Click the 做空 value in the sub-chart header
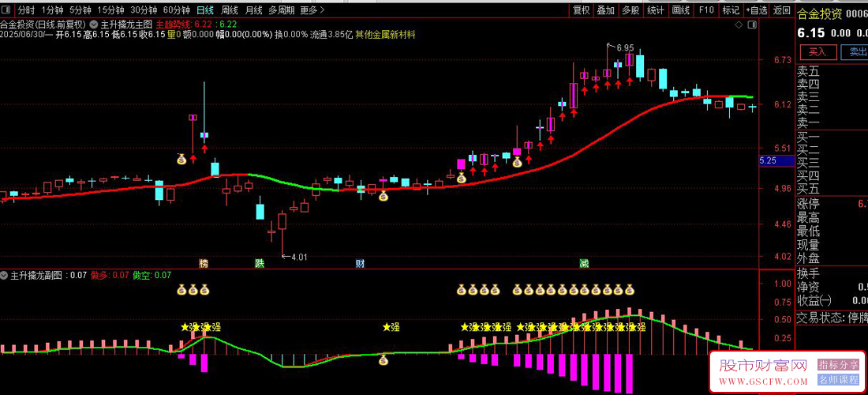Screen dimensions: 868x395 (152, 276)
